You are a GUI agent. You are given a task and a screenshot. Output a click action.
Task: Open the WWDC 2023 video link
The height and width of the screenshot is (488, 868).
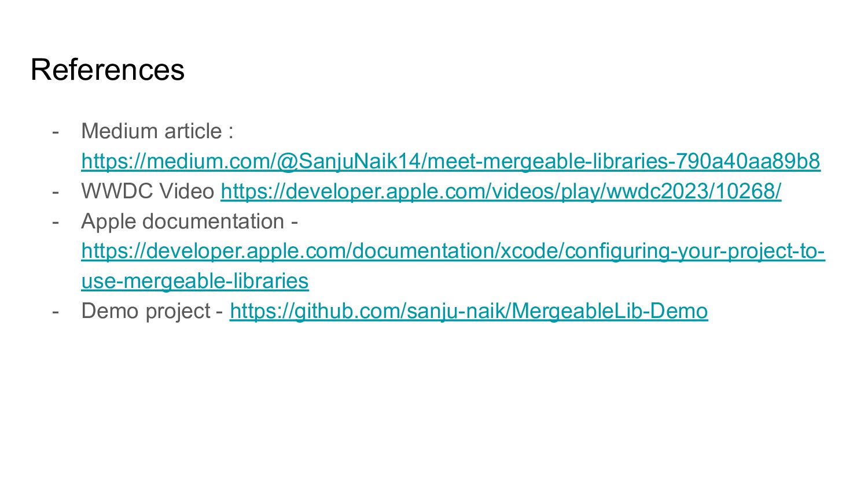point(501,191)
